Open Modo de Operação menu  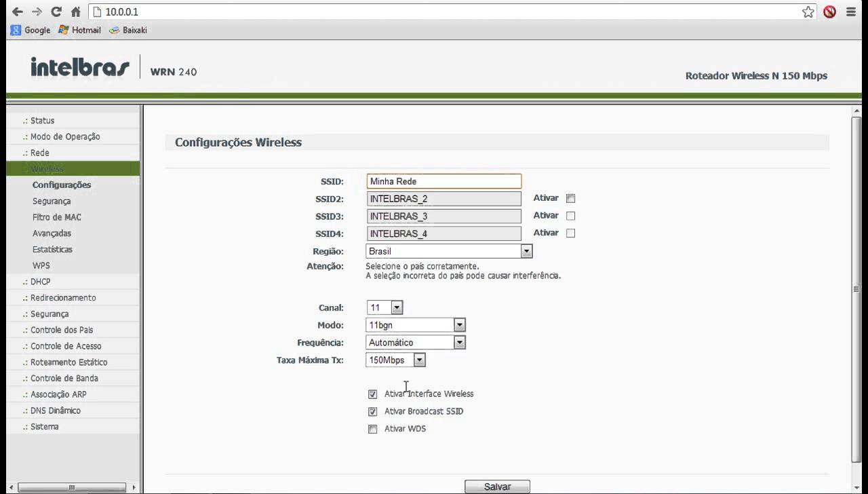point(65,136)
